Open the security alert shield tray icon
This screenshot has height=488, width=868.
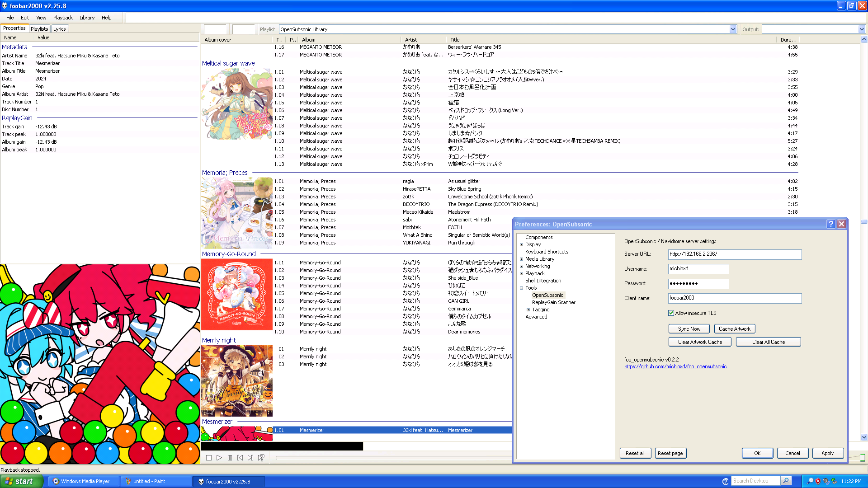pos(818,481)
